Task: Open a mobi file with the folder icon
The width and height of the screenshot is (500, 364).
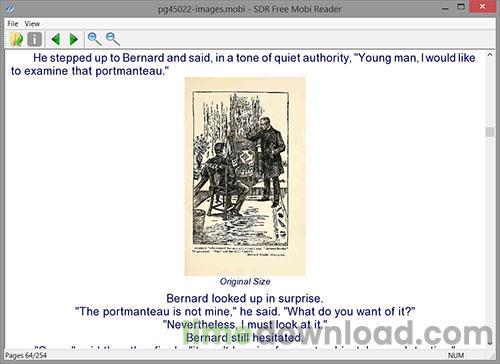Action: pos(16,39)
